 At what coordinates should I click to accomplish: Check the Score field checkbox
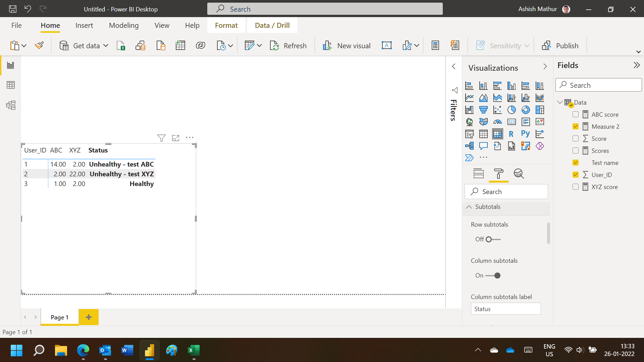click(576, 139)
